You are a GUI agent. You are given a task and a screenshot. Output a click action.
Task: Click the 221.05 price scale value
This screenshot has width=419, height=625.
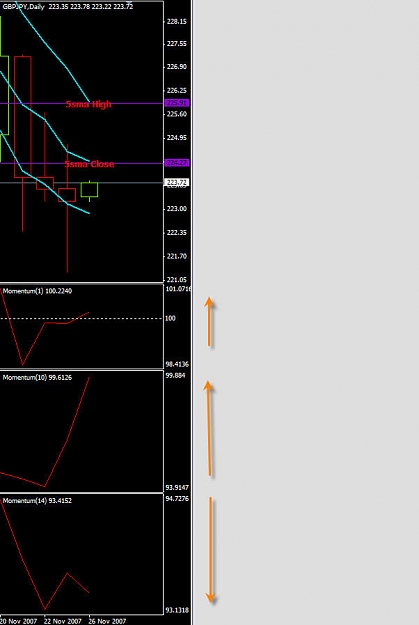pyautogui.click(x=177, y=280)
